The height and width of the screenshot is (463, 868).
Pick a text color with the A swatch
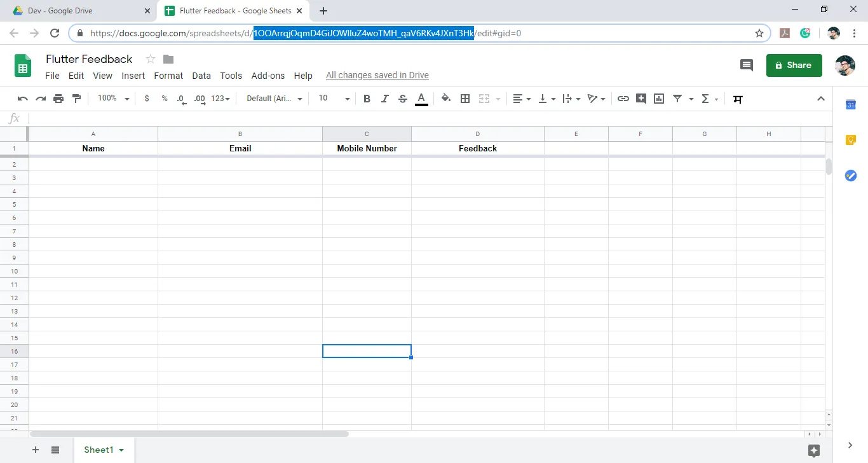tap(421, 99)
